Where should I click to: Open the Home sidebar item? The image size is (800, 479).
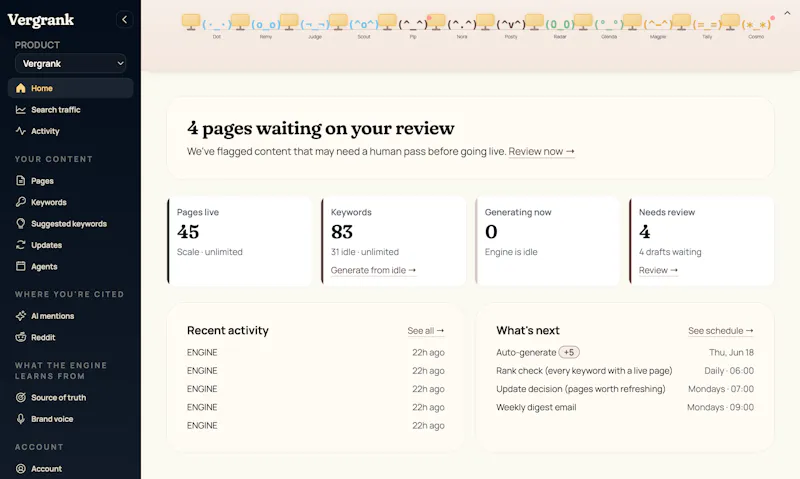click(x=70, y=88)
